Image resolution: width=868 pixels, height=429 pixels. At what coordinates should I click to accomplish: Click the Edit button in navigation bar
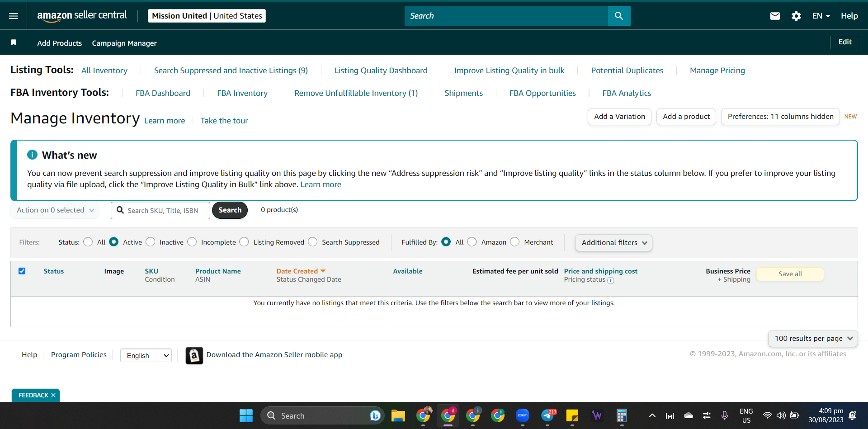845,42
